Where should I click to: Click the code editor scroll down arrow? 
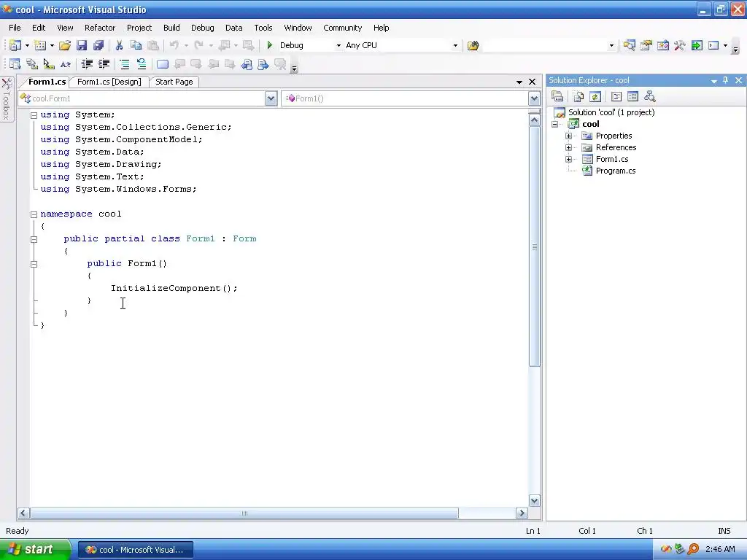tap(535, 500)
